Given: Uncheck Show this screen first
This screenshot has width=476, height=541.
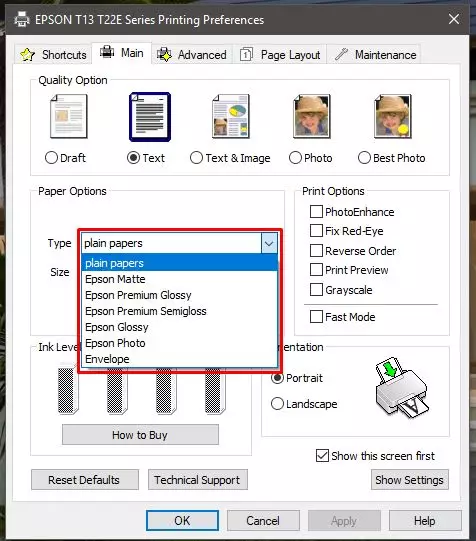Looking at the screenshot, I should click(322, 455).
